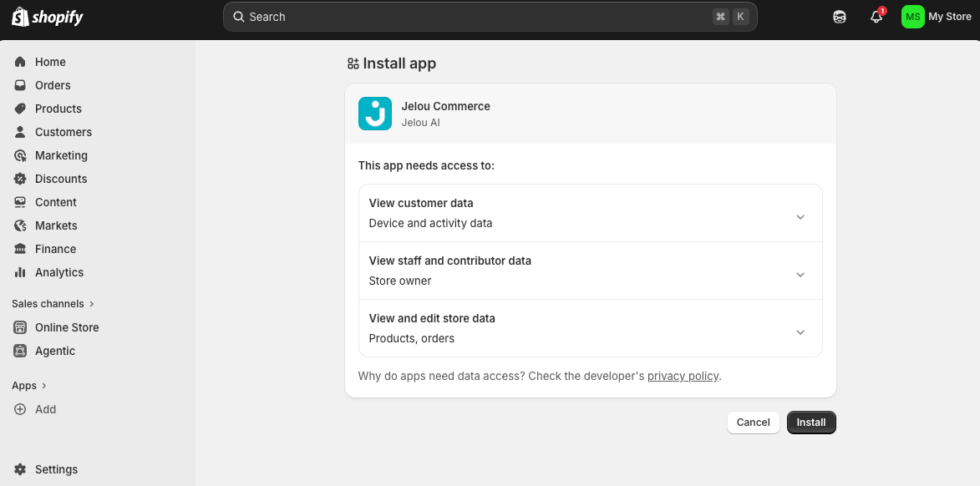Image resolution: width=980 pixels, height=486 pixels.
Task: Click the Markets globe icon
Action: (x=20, y=225)
